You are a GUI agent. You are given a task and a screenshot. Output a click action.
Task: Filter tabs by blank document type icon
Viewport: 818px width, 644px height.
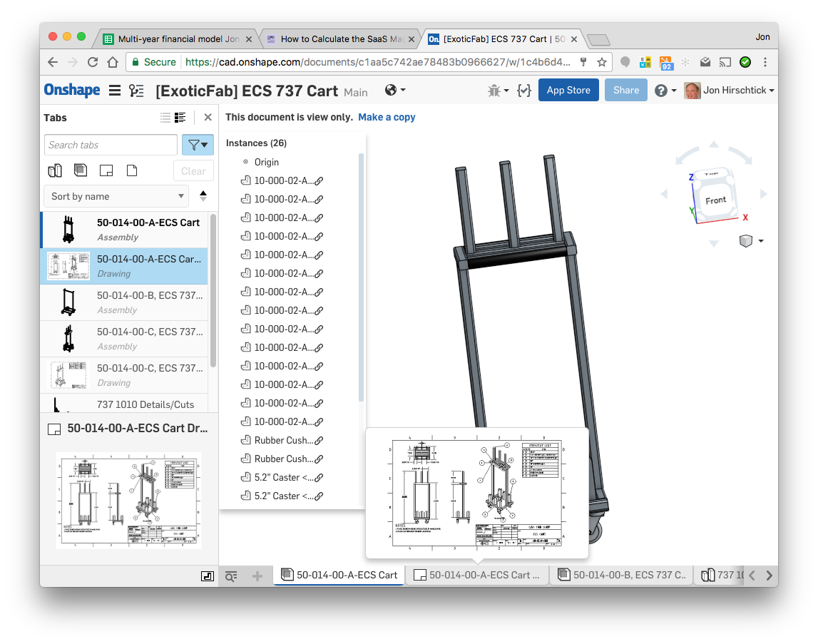(132, 170)
